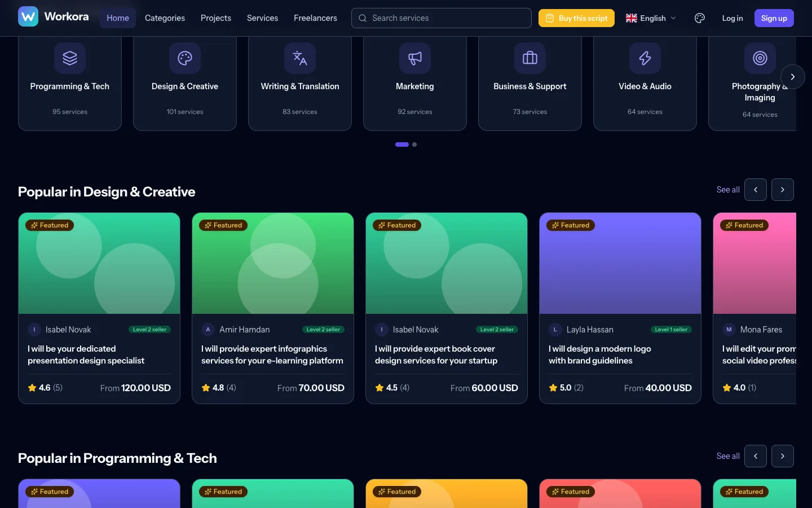Open the Design & Creative palette icon

(x=185, y=58)
